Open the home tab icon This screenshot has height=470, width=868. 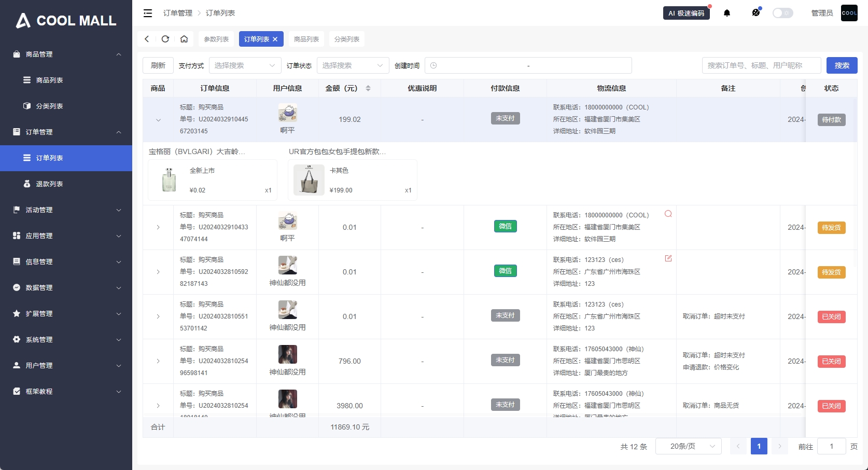[x=184, y=39]
